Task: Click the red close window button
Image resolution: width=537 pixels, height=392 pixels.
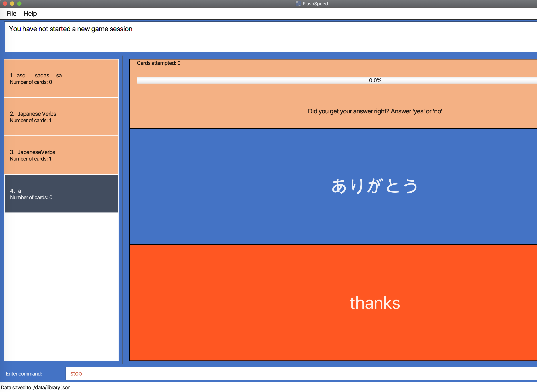Action: pyautogui.click(x=5, y=4)
